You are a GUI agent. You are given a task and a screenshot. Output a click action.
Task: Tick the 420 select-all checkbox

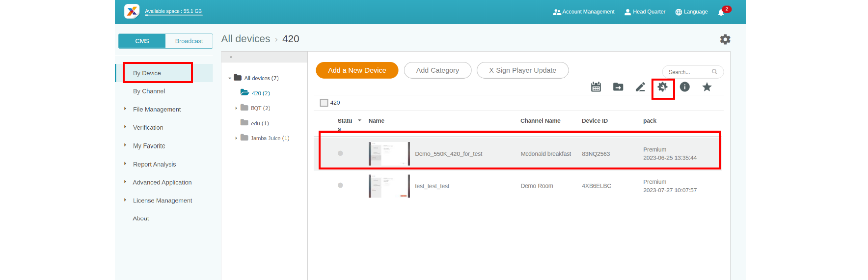pyautogui.click(x=324, y=103)
